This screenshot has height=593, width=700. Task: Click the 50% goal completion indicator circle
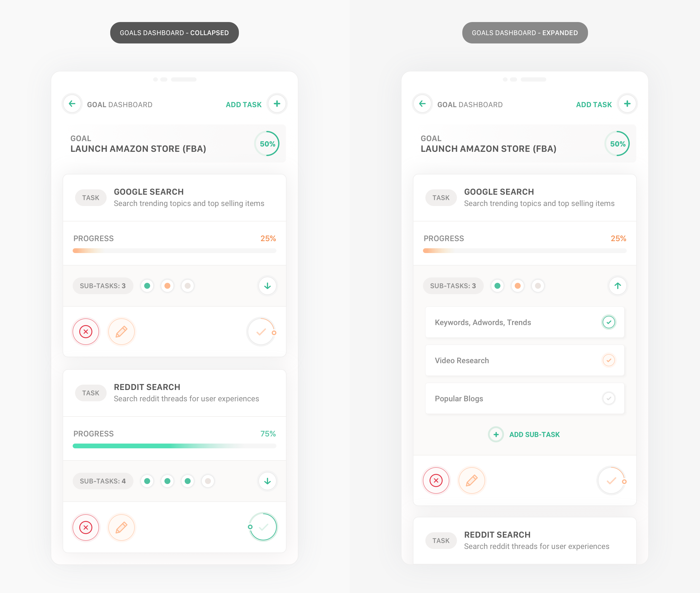click(x=268, y=144)
